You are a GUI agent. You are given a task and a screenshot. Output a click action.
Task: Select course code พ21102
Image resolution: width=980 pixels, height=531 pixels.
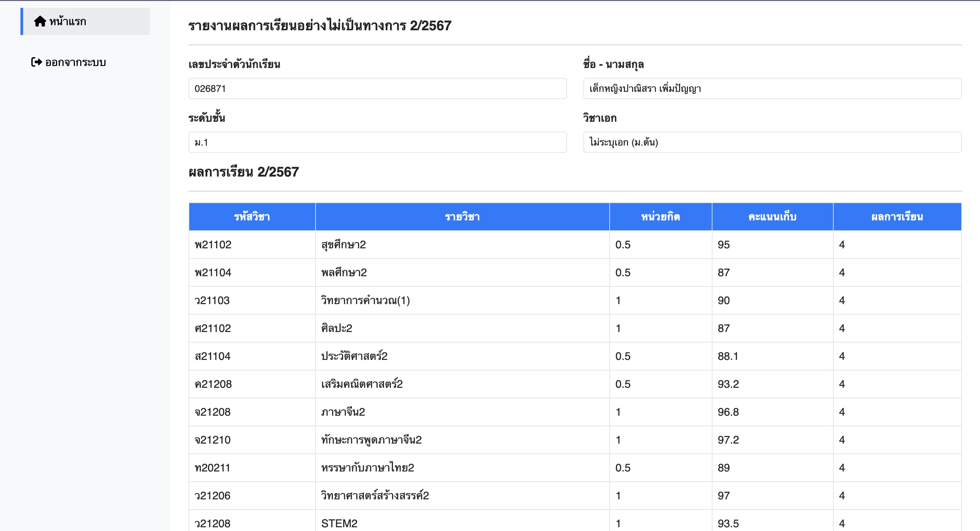[213, 245]
